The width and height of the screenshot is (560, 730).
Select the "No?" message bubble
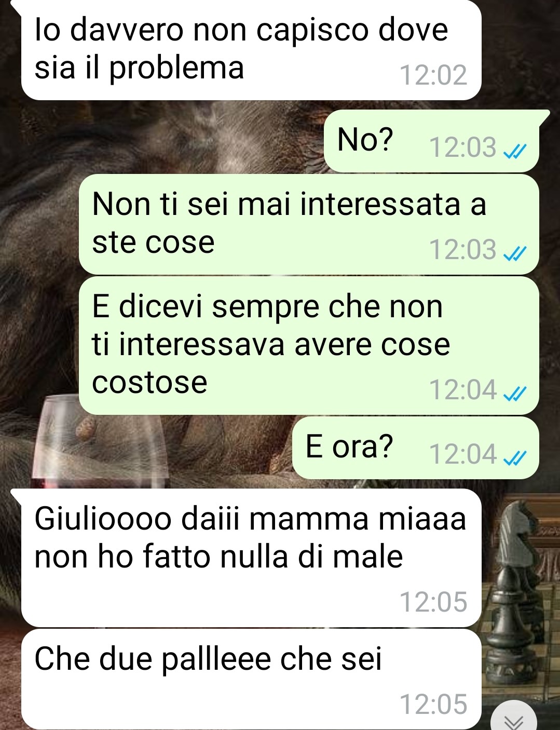click(431, 141)
